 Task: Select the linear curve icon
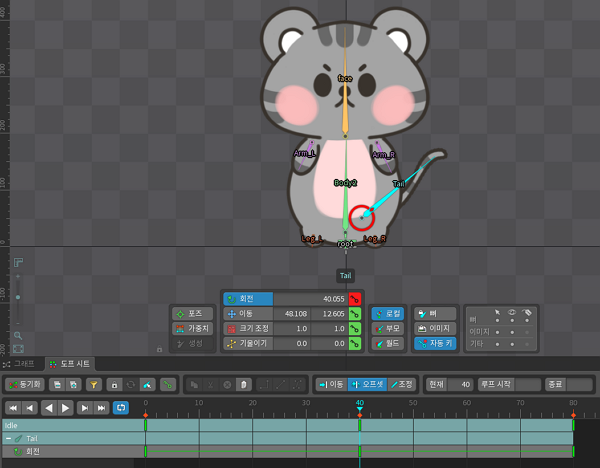click(280, 385)
